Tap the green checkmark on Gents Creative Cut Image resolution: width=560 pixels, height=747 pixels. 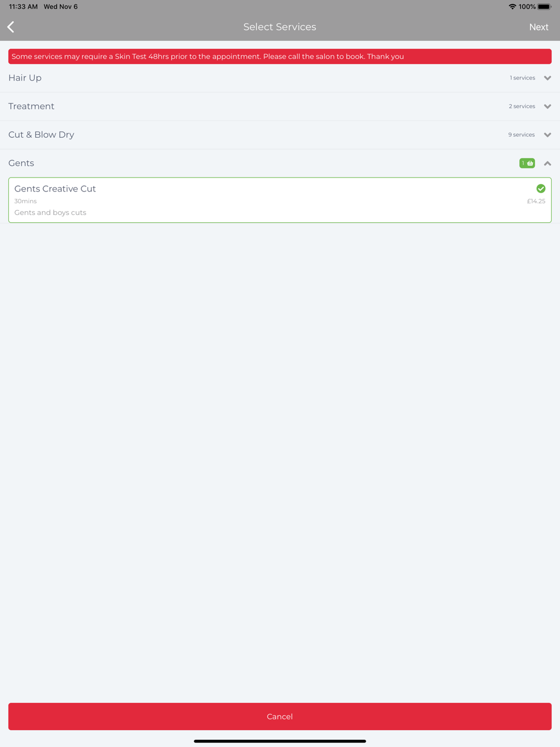coord(541,189)
